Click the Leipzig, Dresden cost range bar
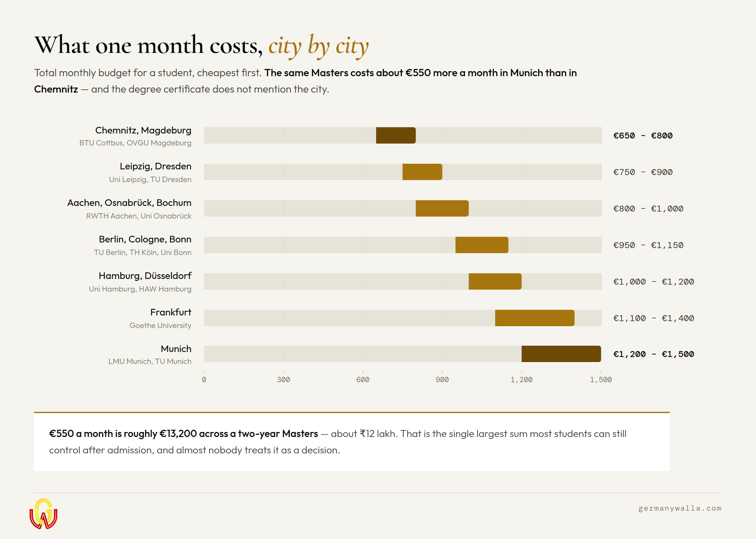This screenshot has width=756, height=539. [422, 172]
